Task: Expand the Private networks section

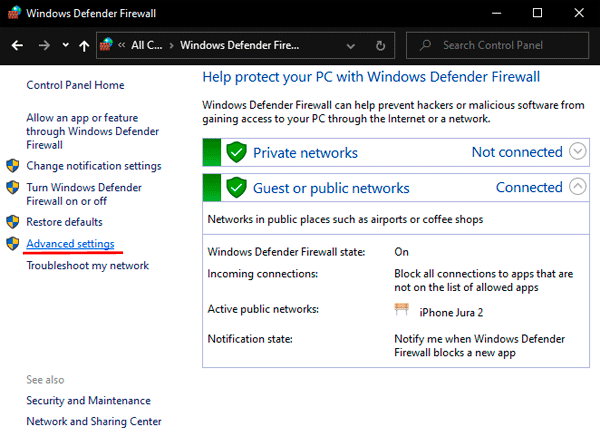Action: coord(578,152)
